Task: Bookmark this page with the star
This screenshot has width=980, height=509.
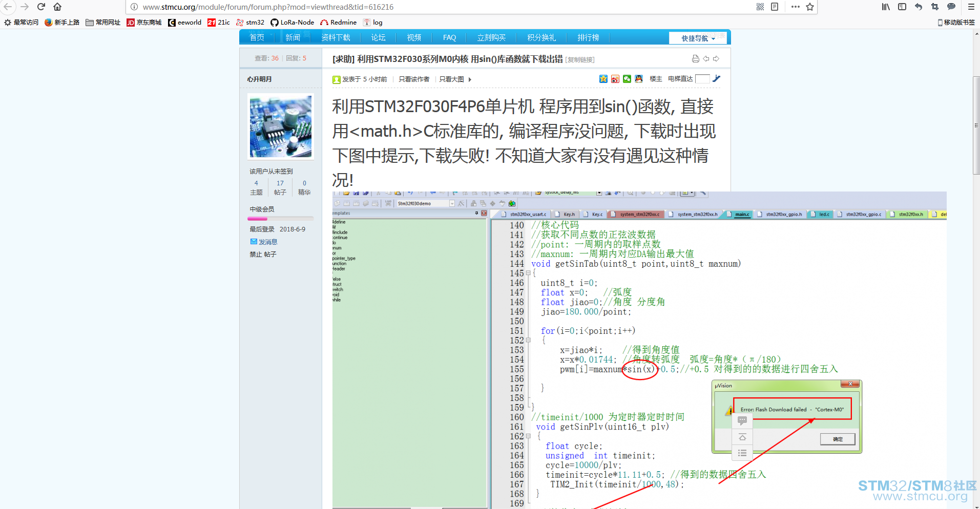Action: 810,7
